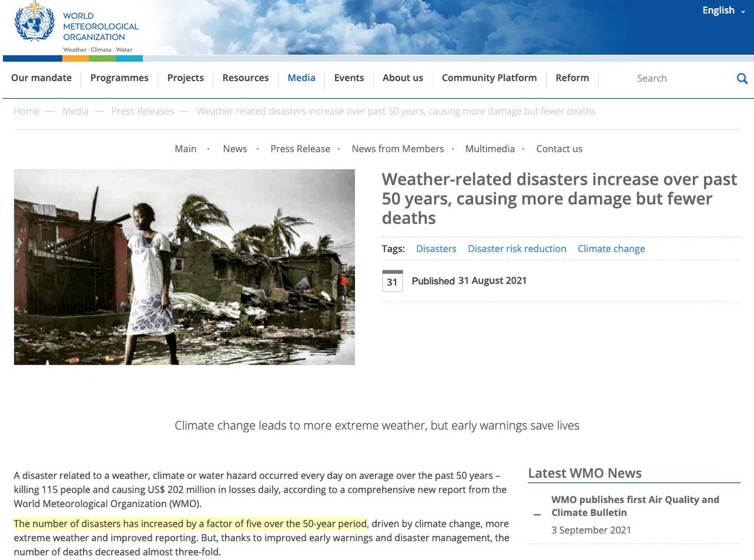Image resolution: width=754 pixels, height=560 pixels.
Task: Select the News from Members tab
Action: click(x=398, y=149)
